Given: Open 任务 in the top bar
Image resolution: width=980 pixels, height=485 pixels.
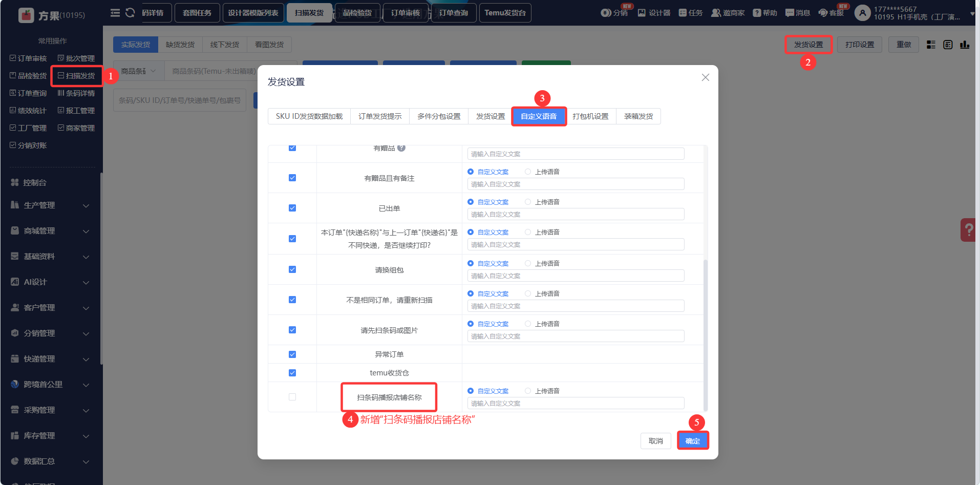Looking at the screenshot, I should point(691,13).
